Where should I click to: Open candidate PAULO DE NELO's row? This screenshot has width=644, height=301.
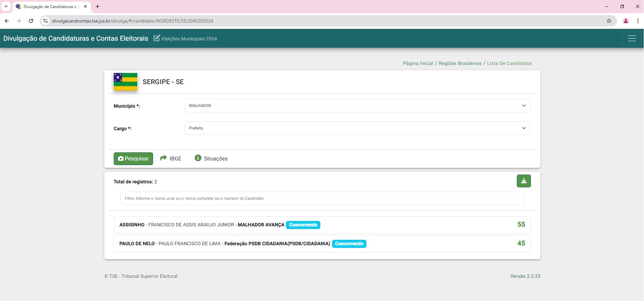[x=322, y=244]
